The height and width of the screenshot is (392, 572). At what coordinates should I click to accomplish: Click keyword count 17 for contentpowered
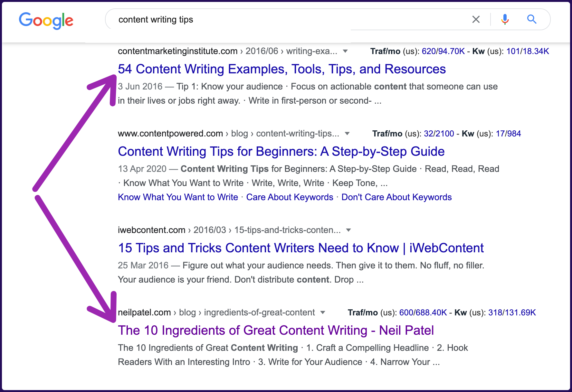coord(500,134)
